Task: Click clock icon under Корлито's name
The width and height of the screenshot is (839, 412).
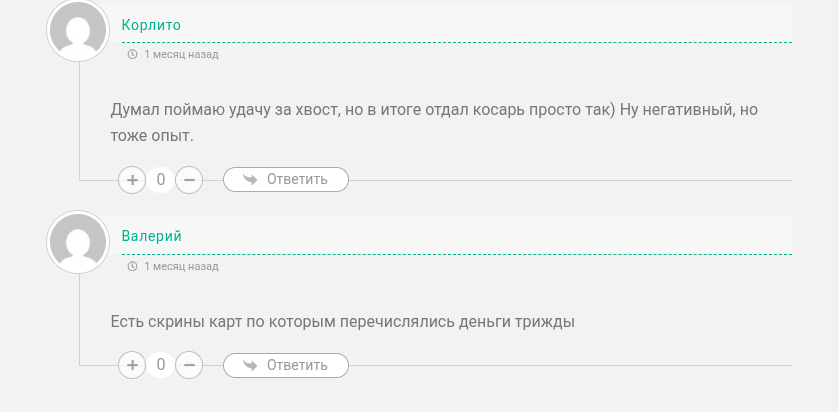Action: coord(133,55)
